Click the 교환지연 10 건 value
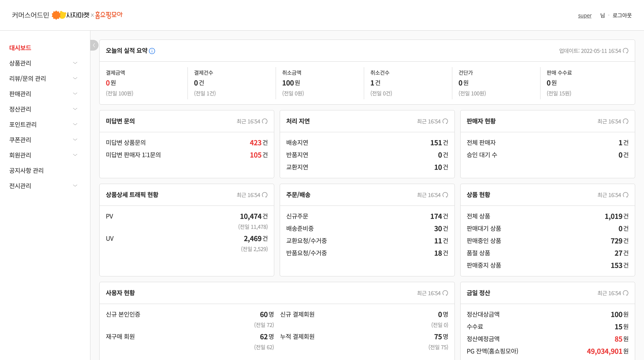The width and height of the screenshot is (644, 360). [441, 167]
